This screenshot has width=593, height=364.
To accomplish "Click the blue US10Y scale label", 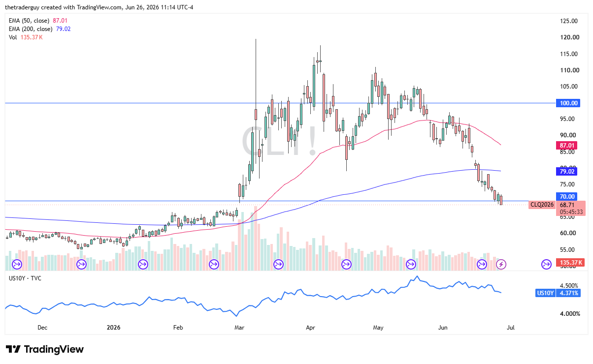I will 546,293.
